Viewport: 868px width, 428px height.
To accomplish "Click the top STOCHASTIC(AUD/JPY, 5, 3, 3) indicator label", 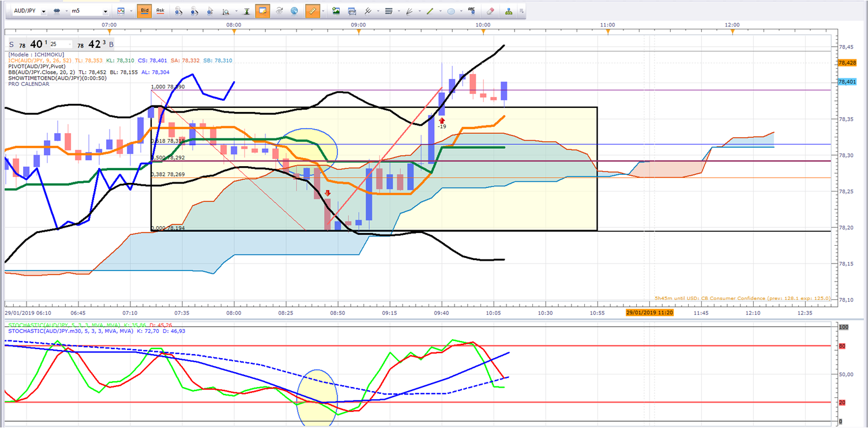I will pyautogui.click(x=65, y=325).
